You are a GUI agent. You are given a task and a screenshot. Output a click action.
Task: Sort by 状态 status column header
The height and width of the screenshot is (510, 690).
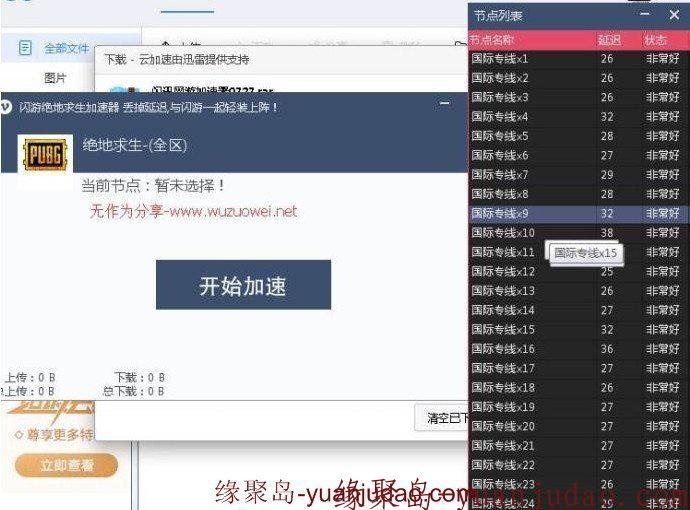[x=656, y=40]
